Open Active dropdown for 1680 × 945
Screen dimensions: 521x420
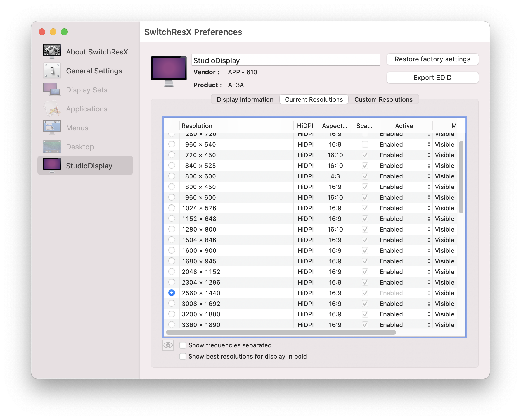(405, 261)
